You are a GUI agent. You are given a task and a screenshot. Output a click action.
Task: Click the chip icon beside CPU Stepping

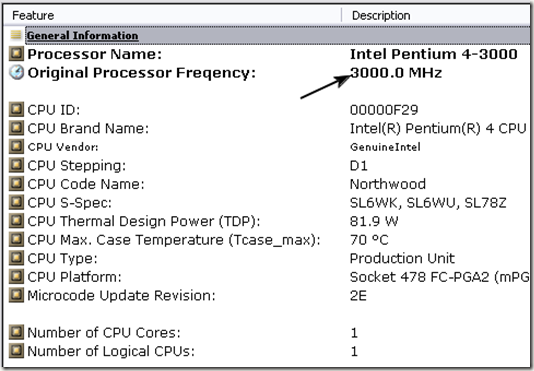click(16, 165)
